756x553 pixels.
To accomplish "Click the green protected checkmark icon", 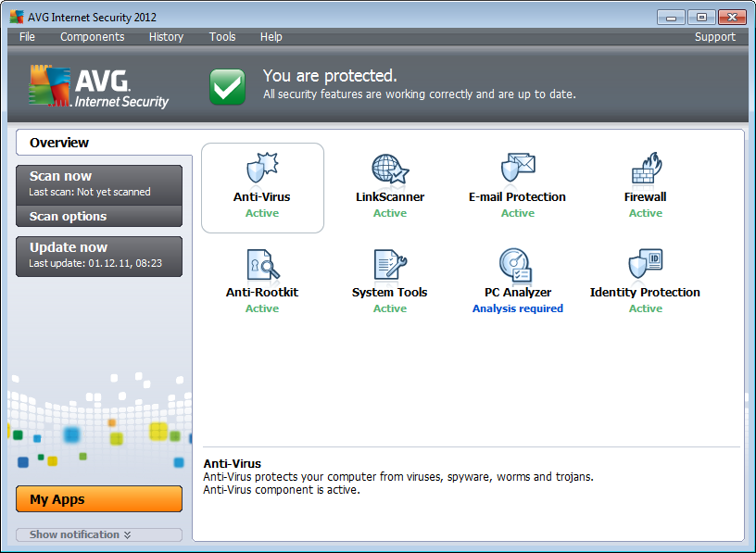I will [x=227, y=87].
